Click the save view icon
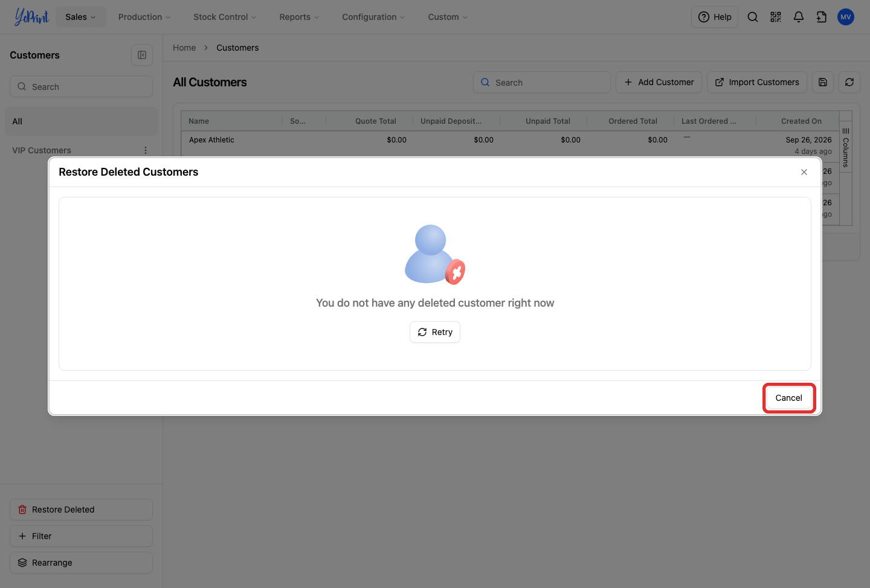 coord(823,82)
